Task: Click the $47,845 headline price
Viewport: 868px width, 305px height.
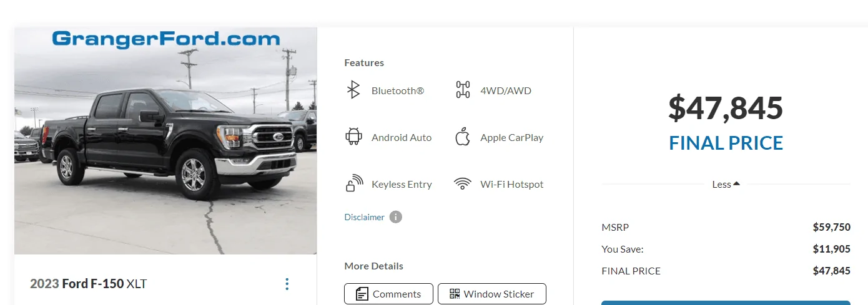Action: 726,108
